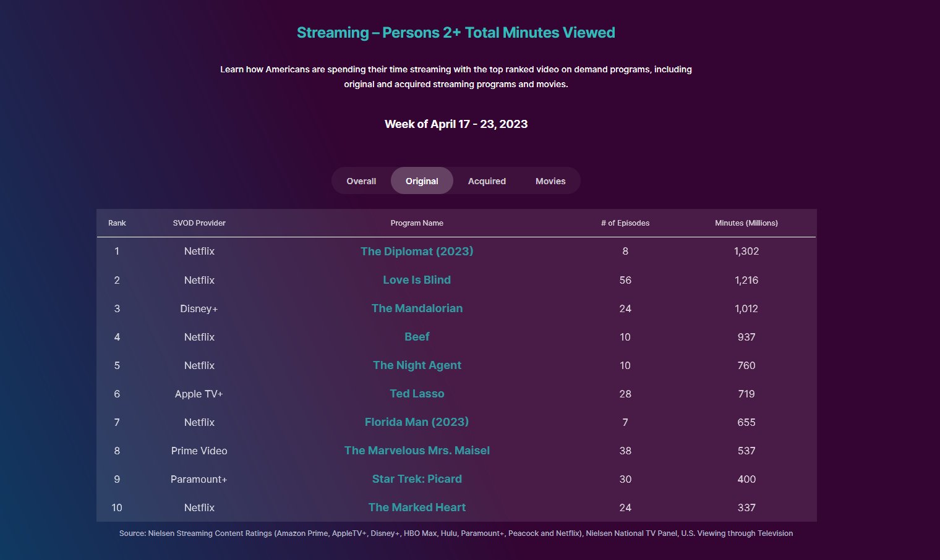Click the 8 episodes cell for The Diplomat
Screen dimensions: 940x560
(x=625, y=252)
